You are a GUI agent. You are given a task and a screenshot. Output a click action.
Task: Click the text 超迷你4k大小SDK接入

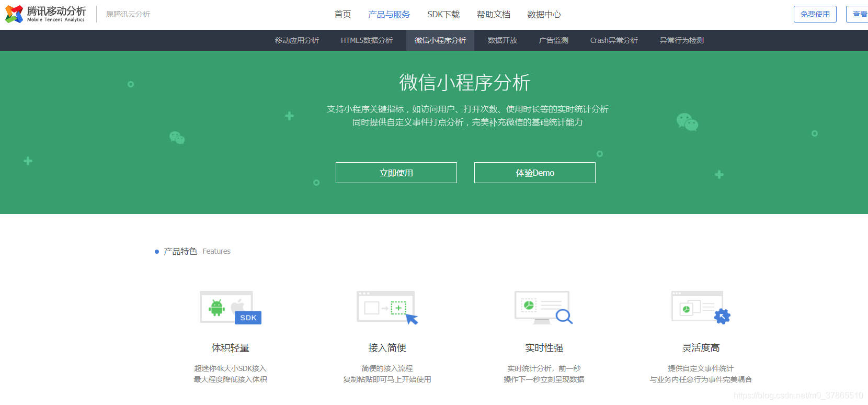tap(231, 368)
